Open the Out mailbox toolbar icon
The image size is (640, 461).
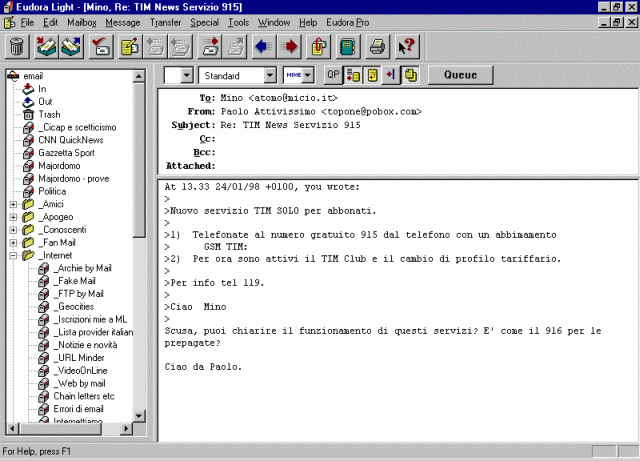coord(71,47)
